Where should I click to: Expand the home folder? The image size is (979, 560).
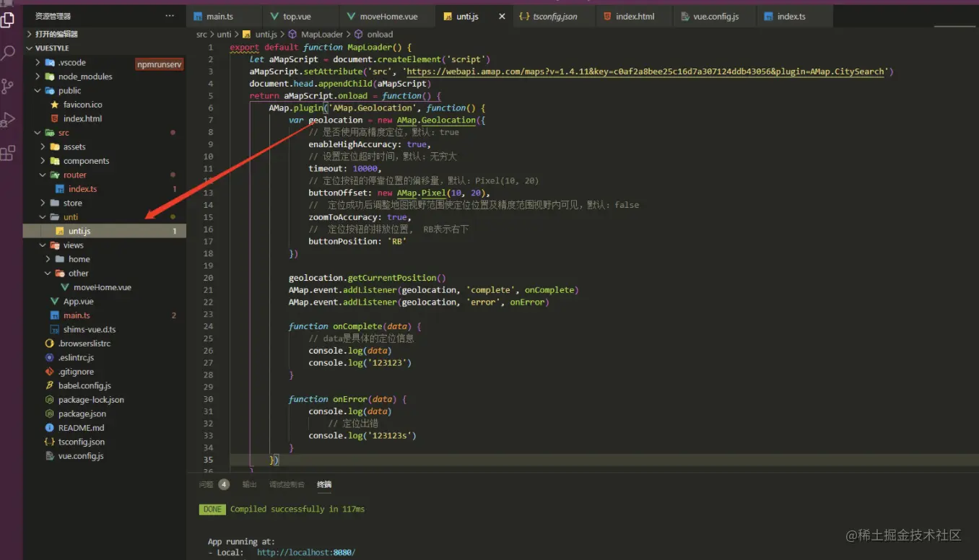(79, 259)
